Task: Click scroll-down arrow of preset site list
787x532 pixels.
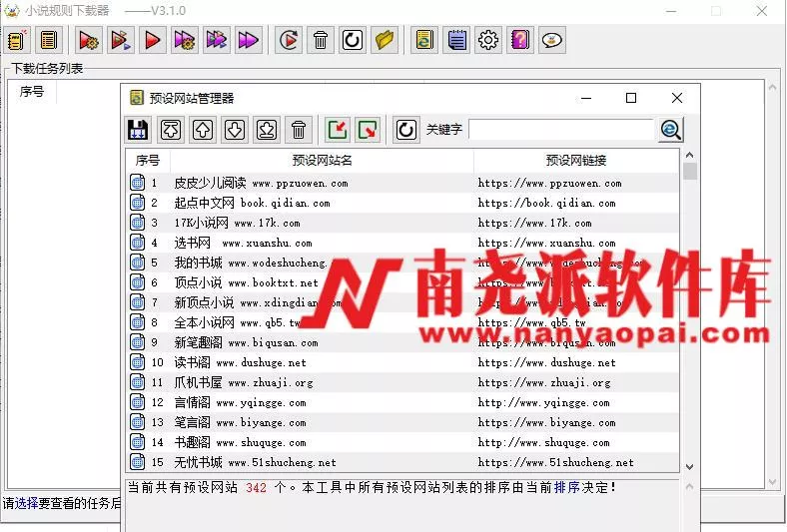Action: coord(690,467)
